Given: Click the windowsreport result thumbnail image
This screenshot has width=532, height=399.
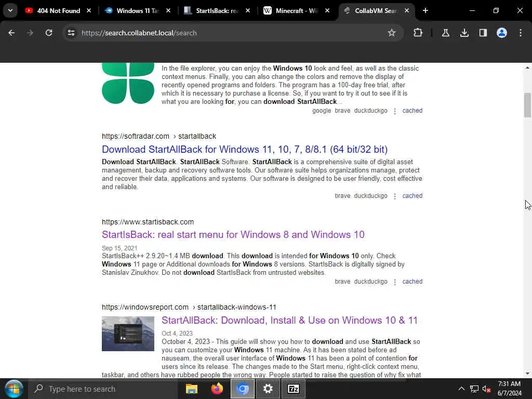Looking at the screenshot, I should pos(128,334).
